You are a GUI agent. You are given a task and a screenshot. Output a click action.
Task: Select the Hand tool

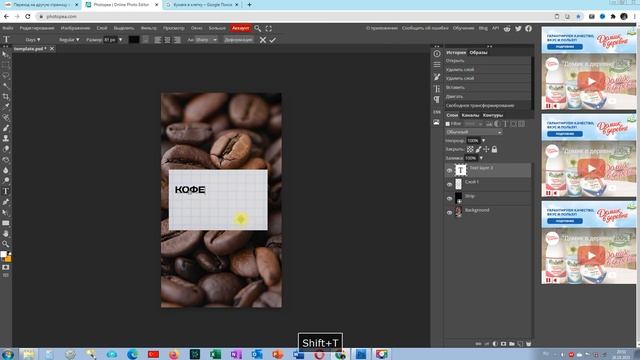coord(6,233)
